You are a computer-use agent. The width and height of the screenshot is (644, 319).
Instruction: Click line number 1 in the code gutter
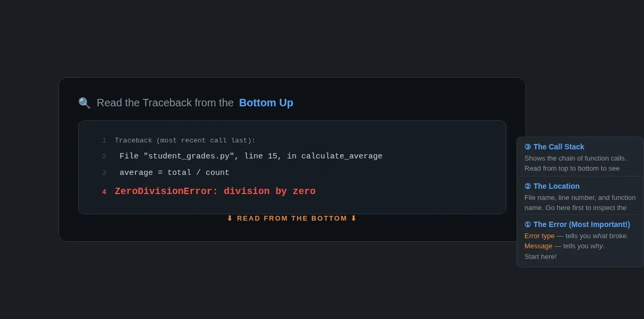pos(104,140)
